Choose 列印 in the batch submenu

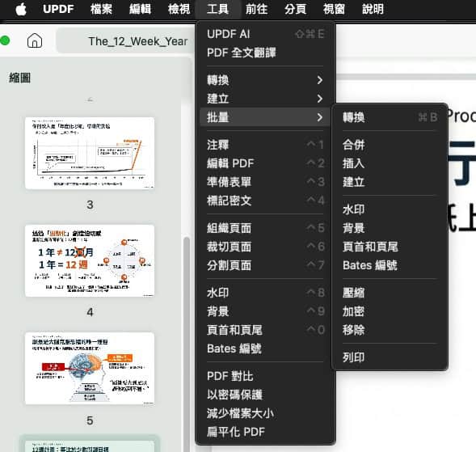pyautogui.click(x=390, y=357)
